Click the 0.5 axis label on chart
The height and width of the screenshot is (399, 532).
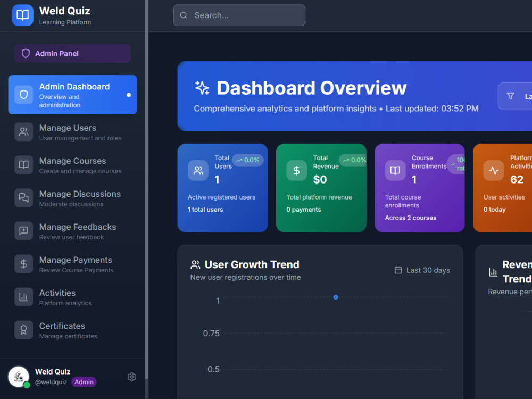(x=213, y=370)
